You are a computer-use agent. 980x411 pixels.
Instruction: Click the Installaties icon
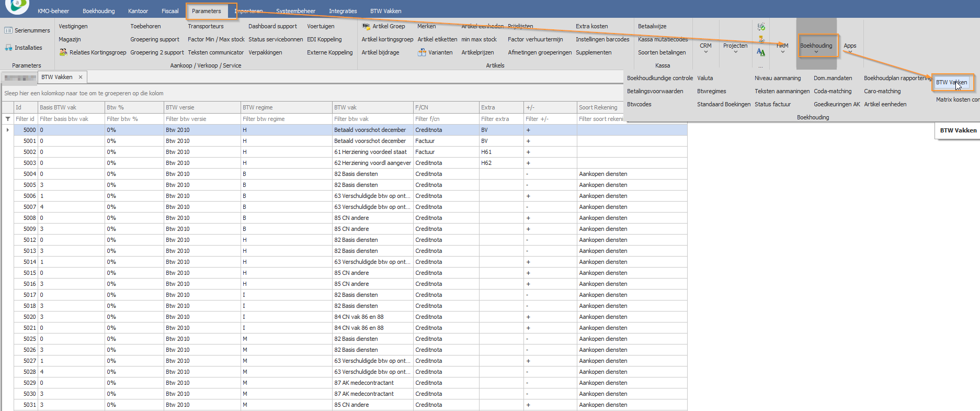(x=8, y=48)
